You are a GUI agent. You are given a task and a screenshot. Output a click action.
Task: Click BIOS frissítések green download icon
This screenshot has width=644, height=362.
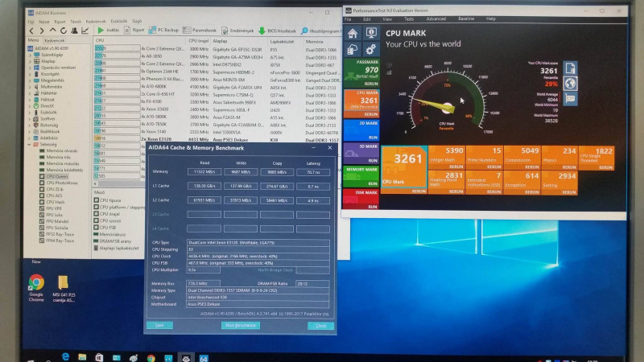click(262, 31)
